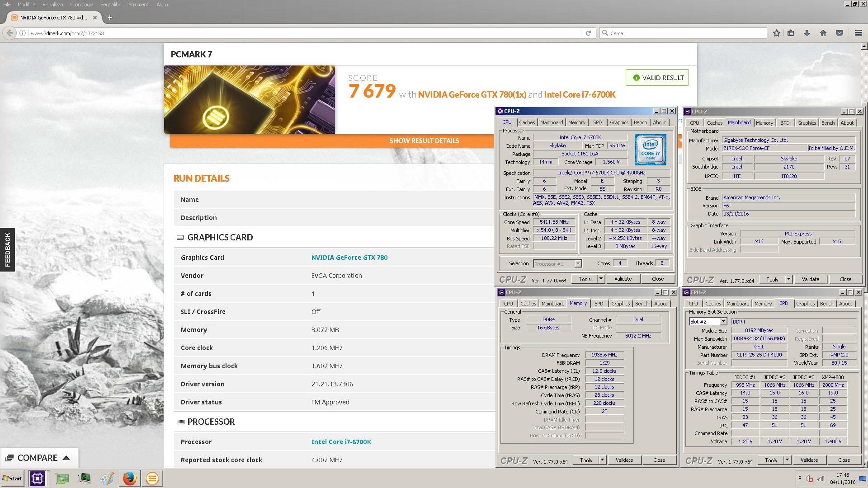Open Tools dropdown arrow in CPU-Z CPU window
Viewport: 868px width, 488px height.
(601, 279)
